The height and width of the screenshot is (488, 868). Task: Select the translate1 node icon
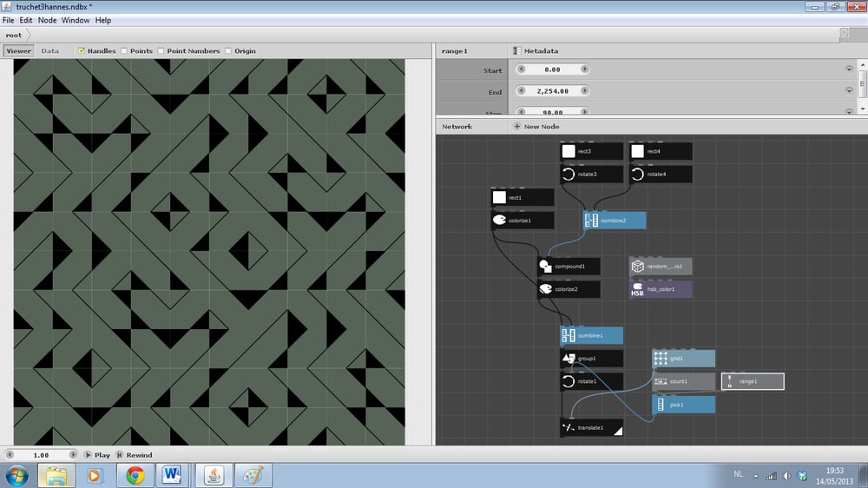point(569,427)
